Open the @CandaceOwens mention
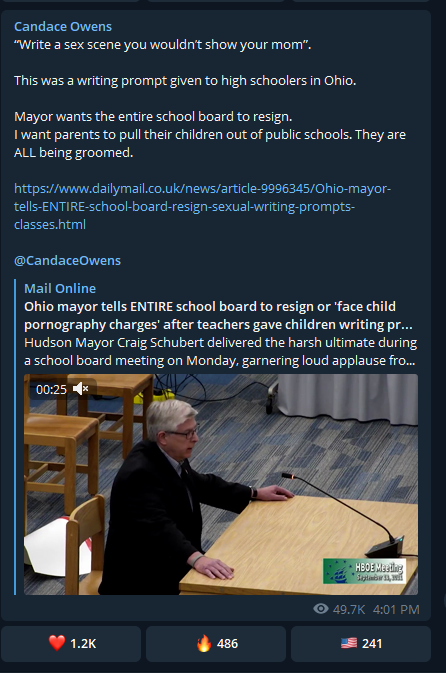The width and height of the screenshot is (446, 673). coord(67,261)
